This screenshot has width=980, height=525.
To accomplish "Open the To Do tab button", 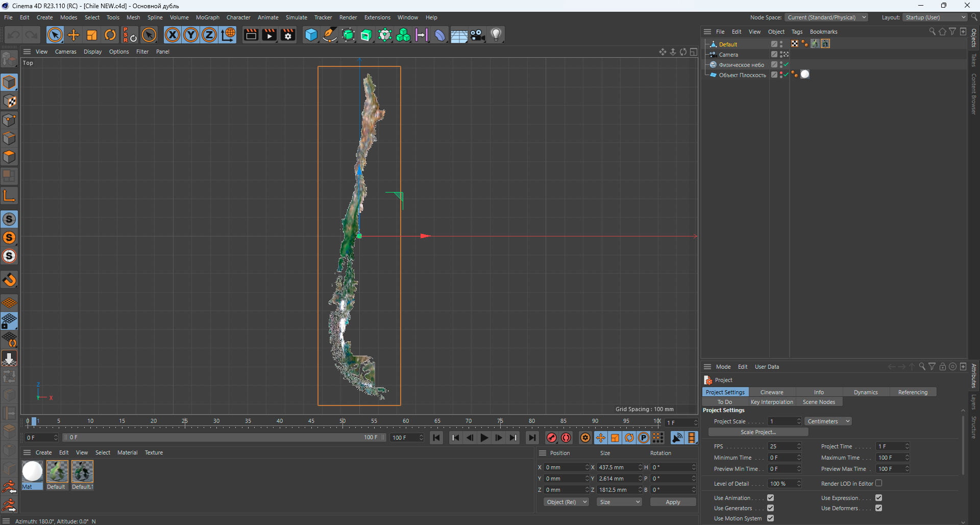I will click(724, 402).
